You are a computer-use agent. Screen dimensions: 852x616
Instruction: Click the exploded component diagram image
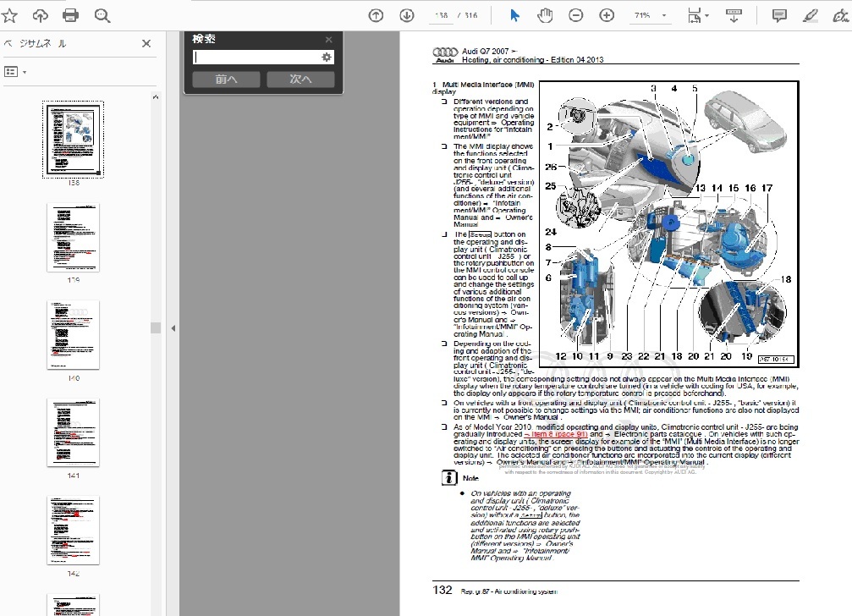(x=669, y=223)
